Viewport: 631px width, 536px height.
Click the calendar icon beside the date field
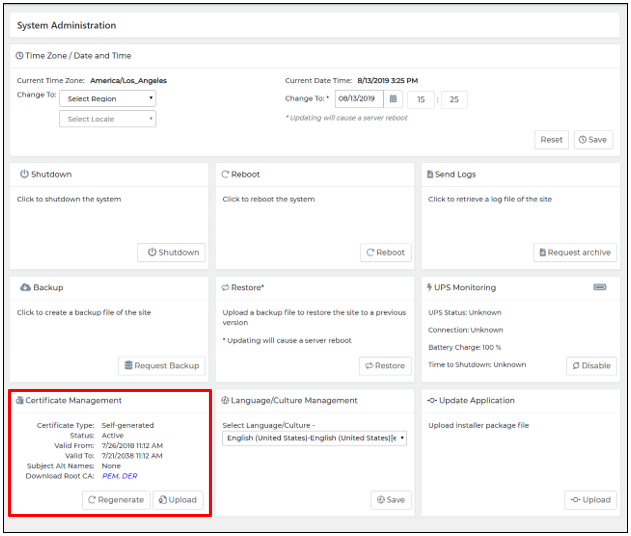tap(393, 99)
